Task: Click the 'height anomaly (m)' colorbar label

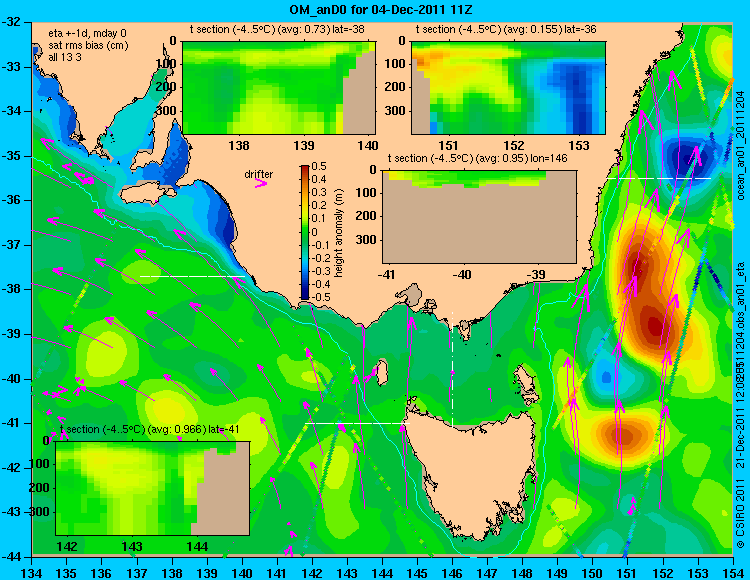Action: [338, 232]
